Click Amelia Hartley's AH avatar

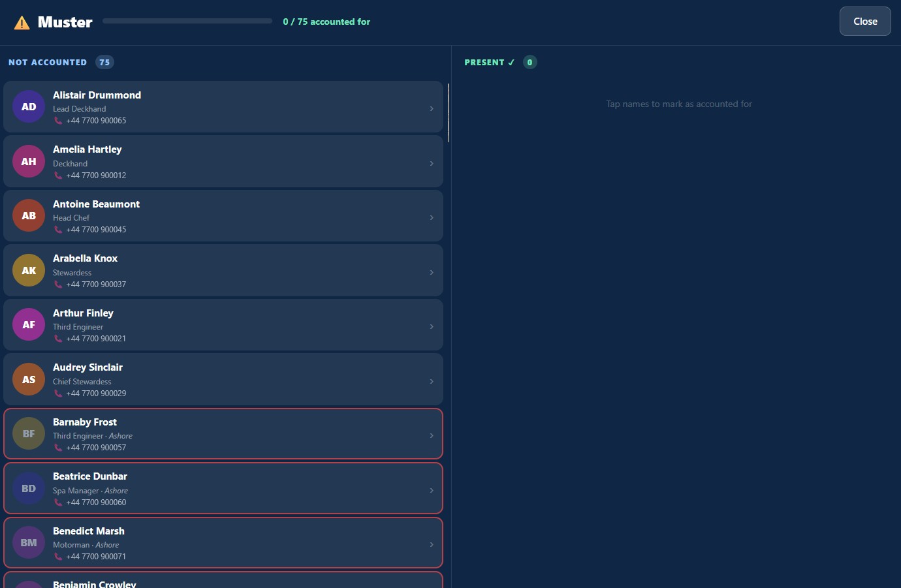tap(29, 161)
